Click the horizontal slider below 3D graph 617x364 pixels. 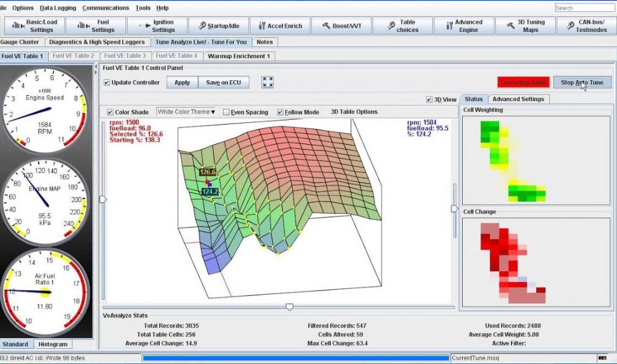[x=289, y=307]
